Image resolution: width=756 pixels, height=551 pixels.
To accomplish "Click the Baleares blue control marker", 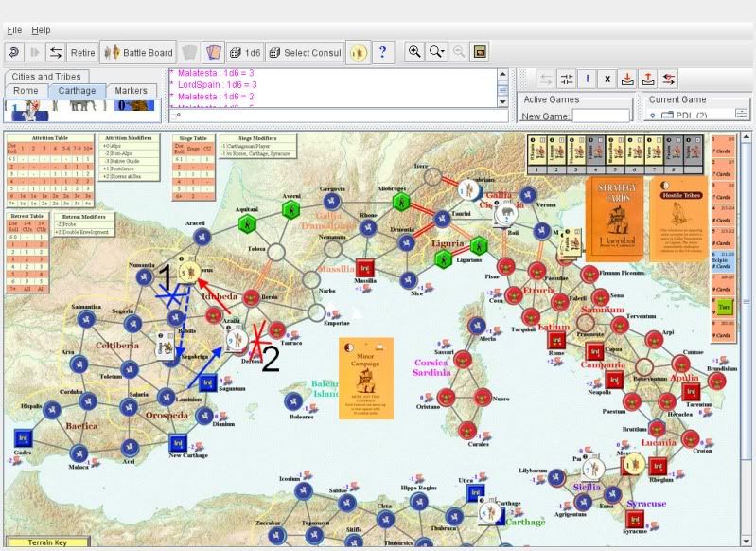I will coord(293,401).
